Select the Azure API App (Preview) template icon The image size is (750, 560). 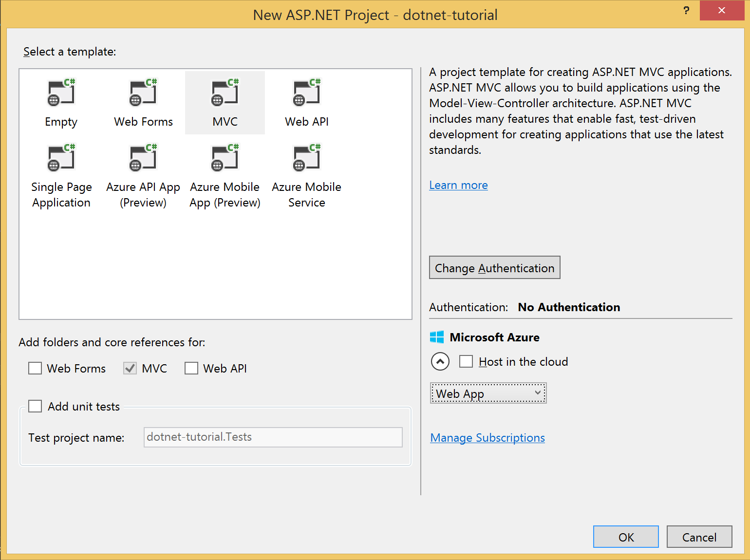[143, 157]
